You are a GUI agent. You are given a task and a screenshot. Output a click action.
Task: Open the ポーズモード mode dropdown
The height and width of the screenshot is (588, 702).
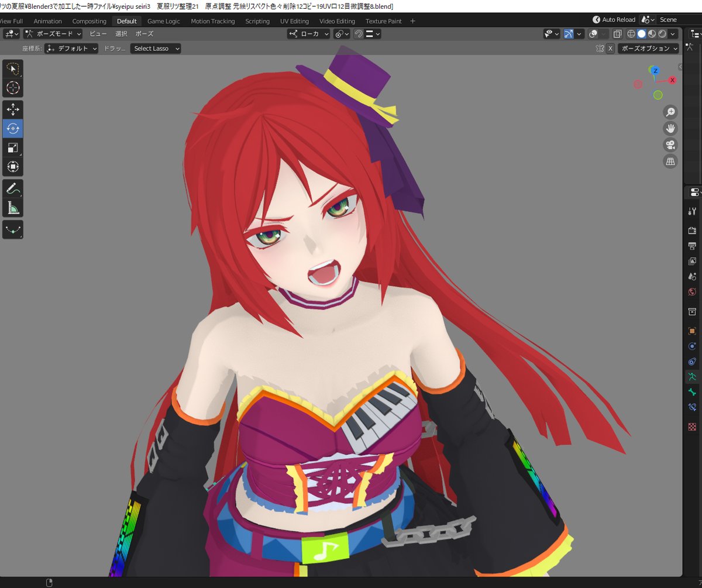click(x=53, y=34)
